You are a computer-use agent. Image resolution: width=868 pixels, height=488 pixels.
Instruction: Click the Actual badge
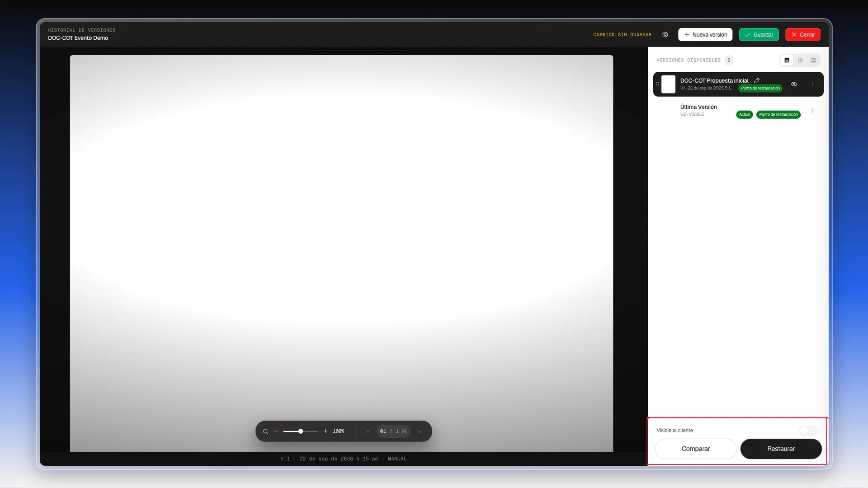[745, 115]
